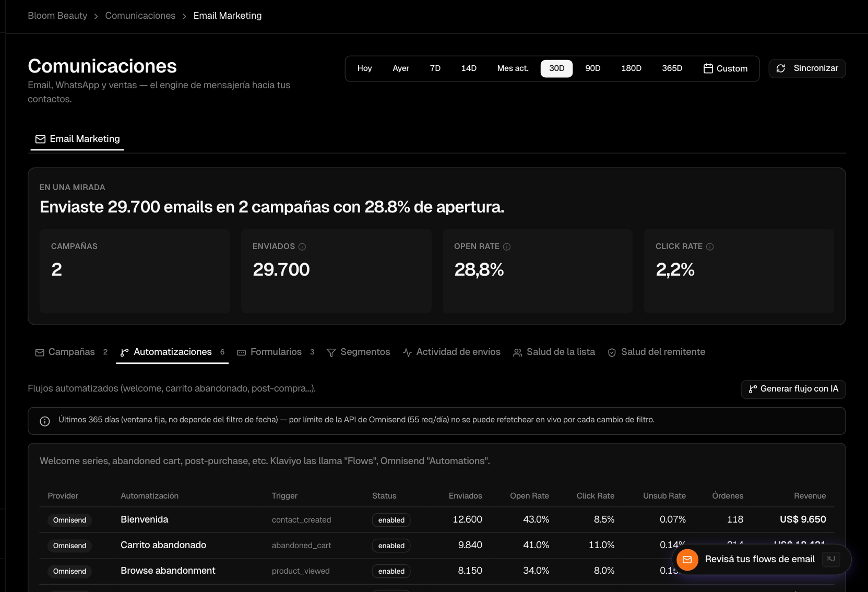Click the Enviados info icon
Image resolution: width=868 pixels, height=592 pixels.
[302, 246]
